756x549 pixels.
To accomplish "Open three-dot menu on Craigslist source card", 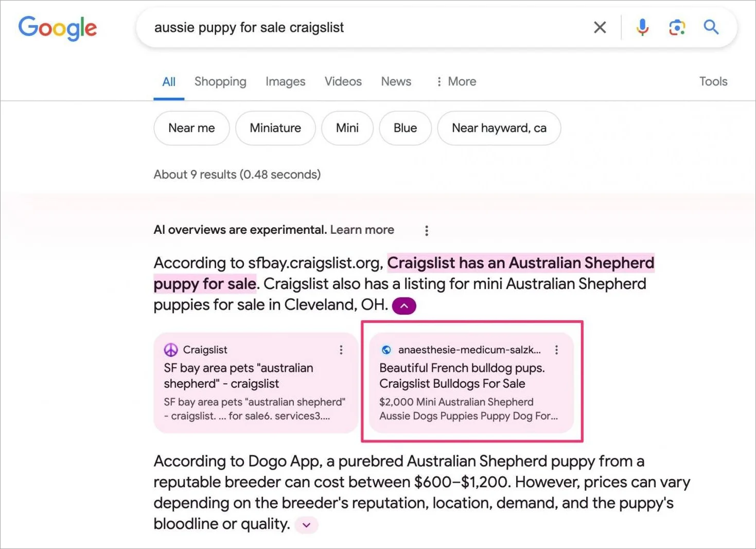I will click(341, 350).
